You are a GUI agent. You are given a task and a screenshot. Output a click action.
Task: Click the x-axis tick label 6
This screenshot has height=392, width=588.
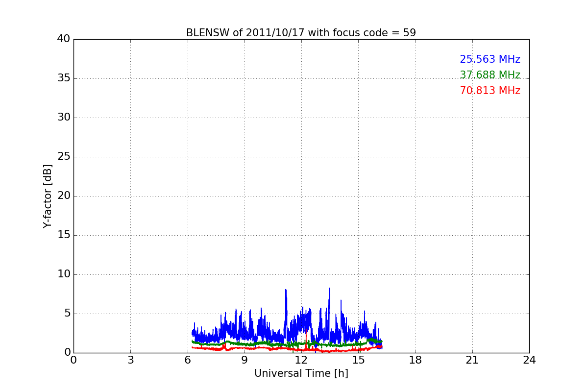188,360
